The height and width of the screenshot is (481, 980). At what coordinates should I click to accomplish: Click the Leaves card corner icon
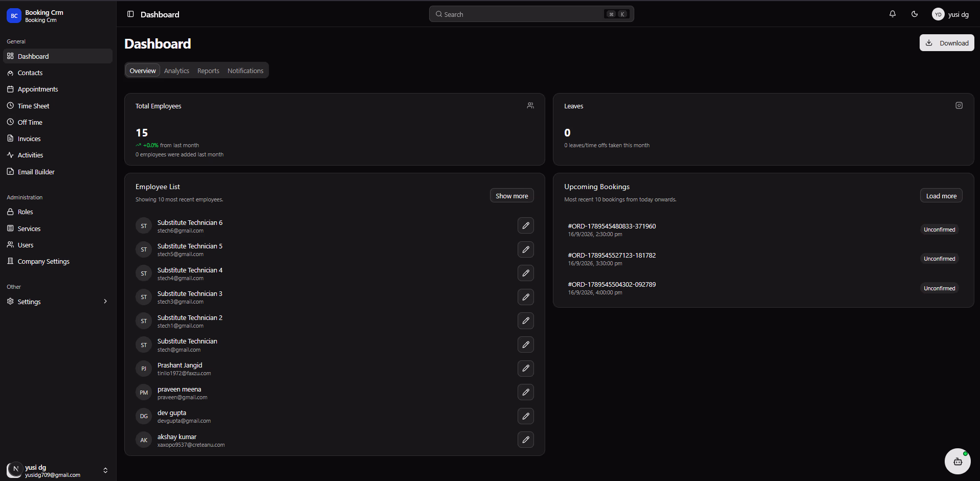[959, 105]
